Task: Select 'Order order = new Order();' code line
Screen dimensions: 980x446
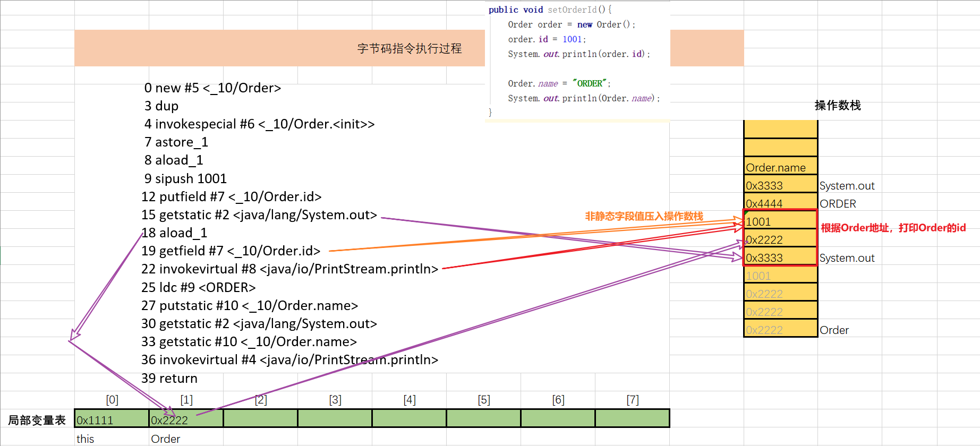Action: pyautogui.click(x=572, y=24)
